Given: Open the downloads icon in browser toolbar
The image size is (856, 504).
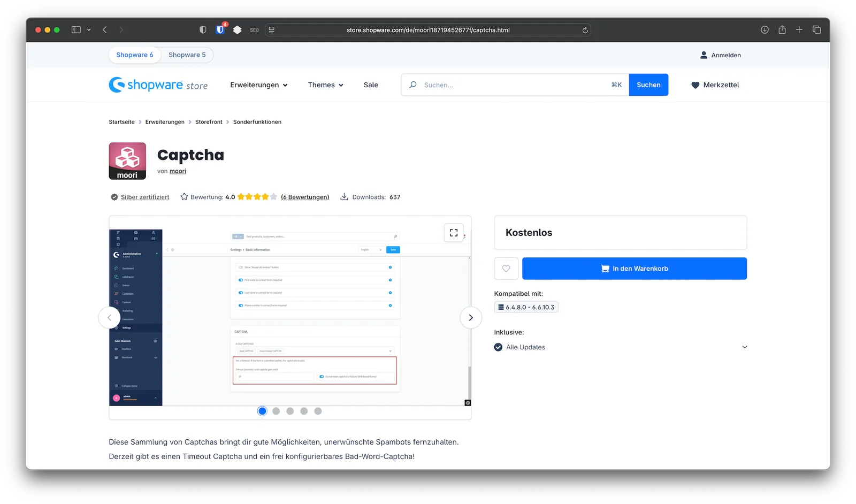Looking at the screenshot, I should click(x=764, y=30).
